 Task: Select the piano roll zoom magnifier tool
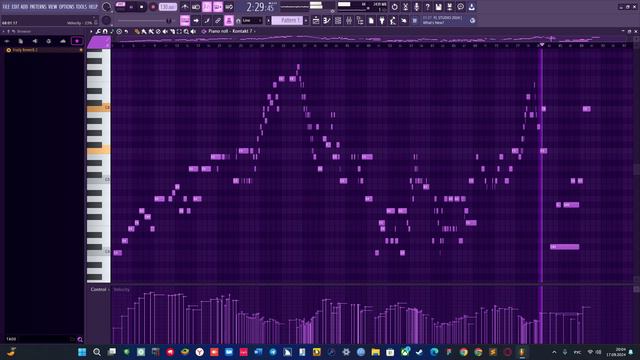pyautogui.click(x=186, y=31)
